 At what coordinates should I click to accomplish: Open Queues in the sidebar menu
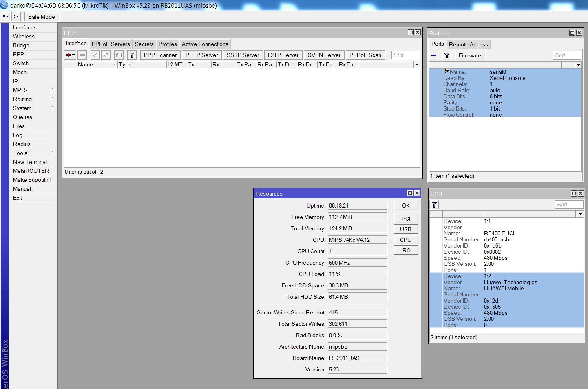pos(33,117)
